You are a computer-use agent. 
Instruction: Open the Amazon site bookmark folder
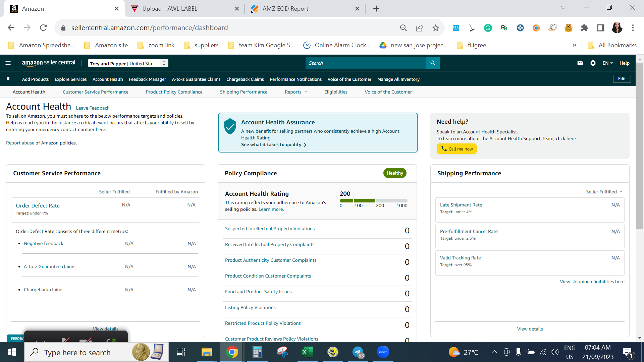point(106,45)
